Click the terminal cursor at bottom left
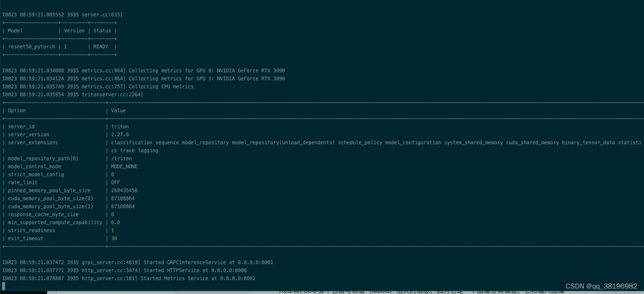Viewport: 644px width, 294px height. 3,286
